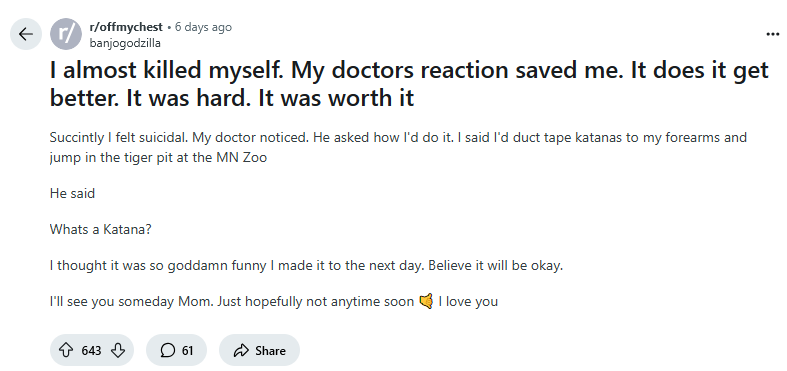Viewport: 787px width, 371px height.
Task: Open banjogodzilla's user profile
Action: tap(125, 43)
